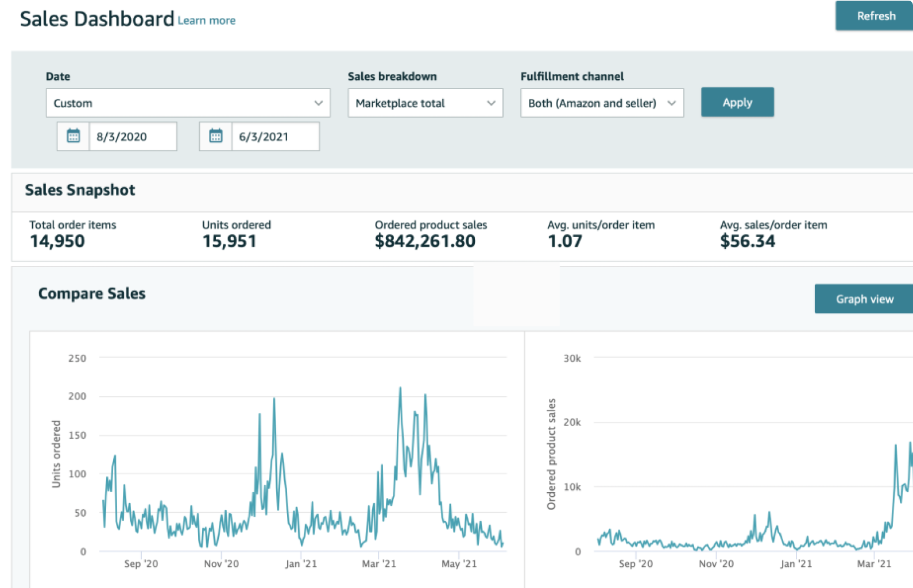Click the 8/3/2020 start date field

[133, 137]
